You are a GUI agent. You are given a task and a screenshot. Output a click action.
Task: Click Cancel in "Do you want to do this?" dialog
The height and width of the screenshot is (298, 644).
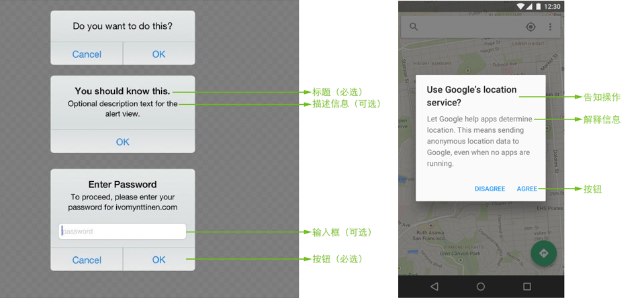[87, 54]
